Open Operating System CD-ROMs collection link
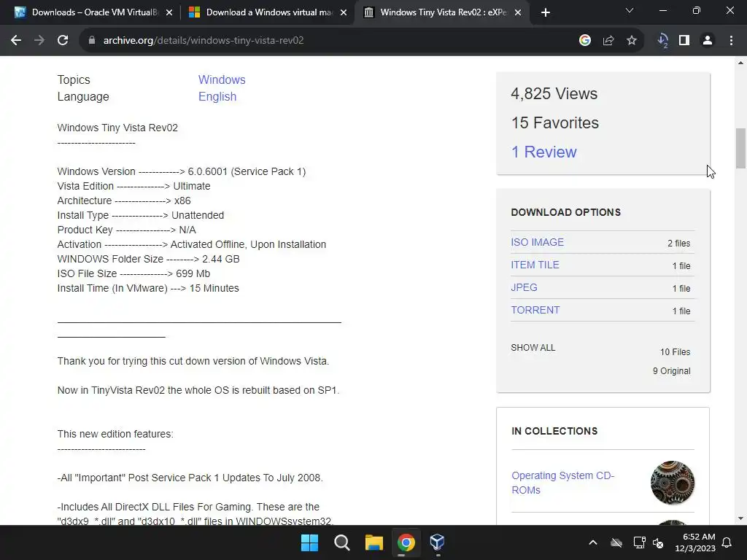 562,483
